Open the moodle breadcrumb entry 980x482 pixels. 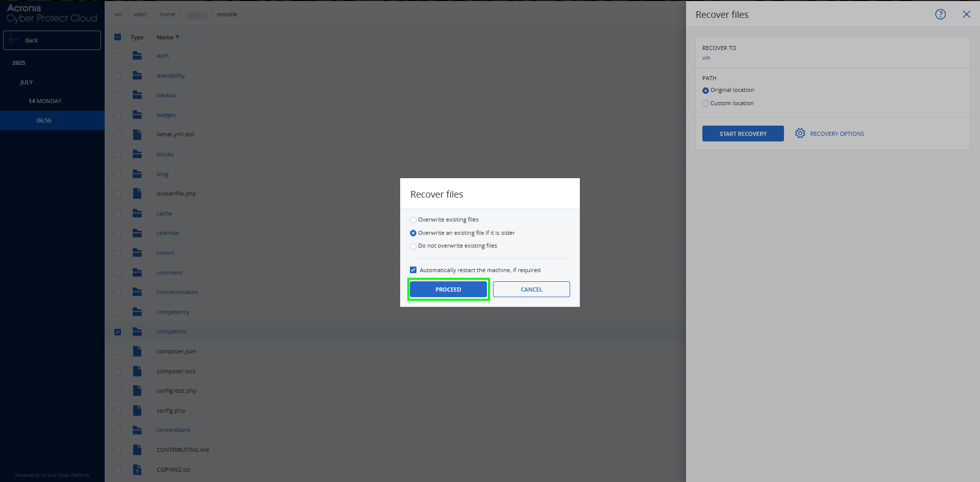click(227, 14)
